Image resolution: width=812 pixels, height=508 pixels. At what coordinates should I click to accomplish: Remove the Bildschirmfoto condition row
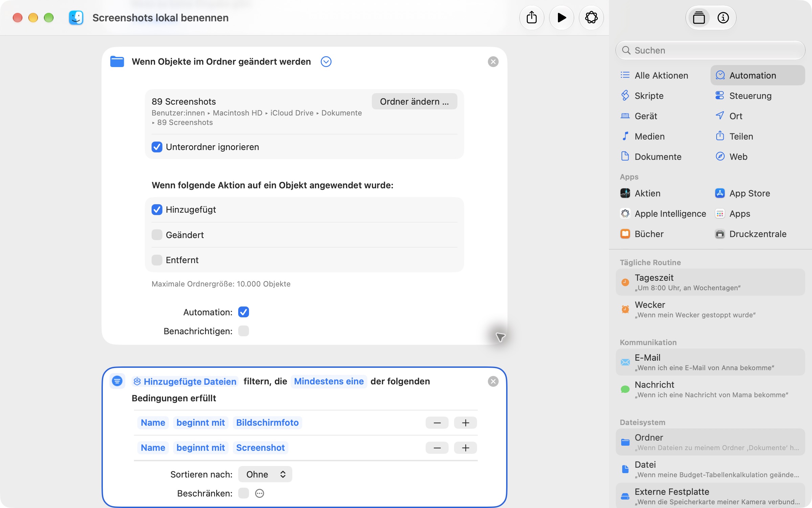[x=437, y=423]
